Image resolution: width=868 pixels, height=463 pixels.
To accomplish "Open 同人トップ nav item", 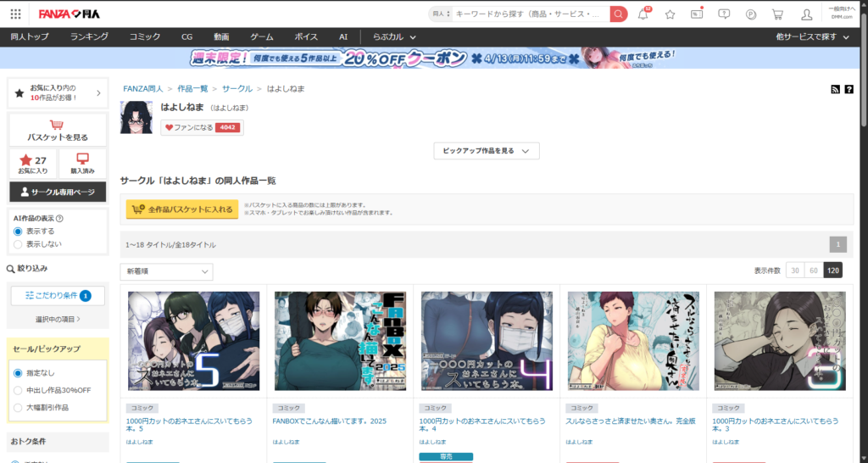I will tap(30, 37).
